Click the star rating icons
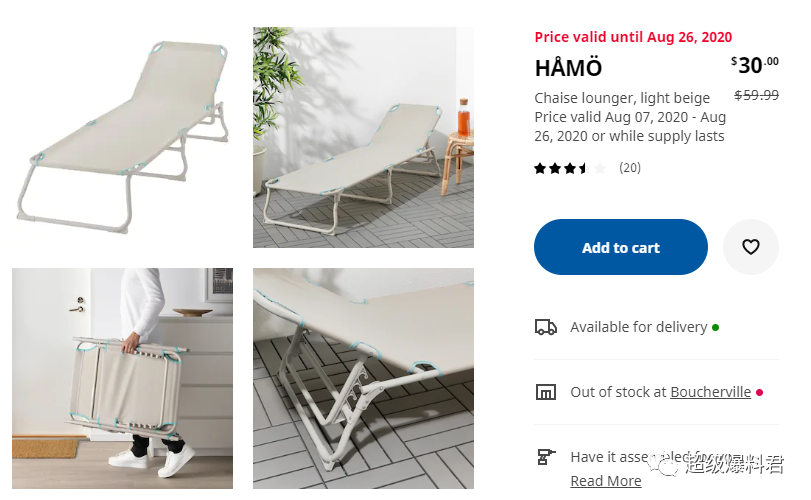The image size is (811, 500). (569, 168)
